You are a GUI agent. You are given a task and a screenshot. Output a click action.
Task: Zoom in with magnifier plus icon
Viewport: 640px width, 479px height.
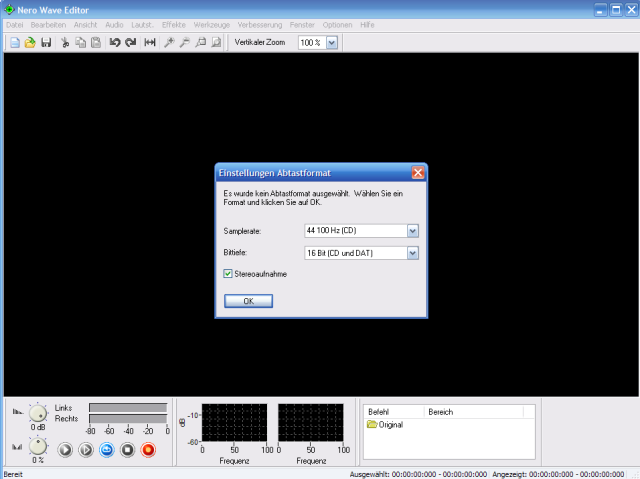(169, 42)
